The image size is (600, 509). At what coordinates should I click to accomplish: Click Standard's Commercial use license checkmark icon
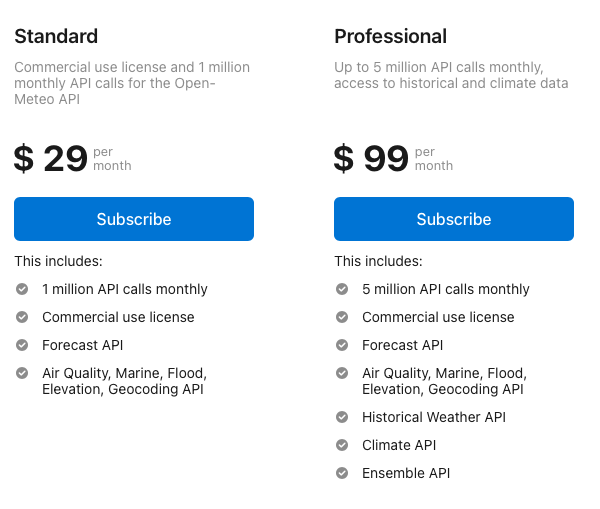(22, 317)
